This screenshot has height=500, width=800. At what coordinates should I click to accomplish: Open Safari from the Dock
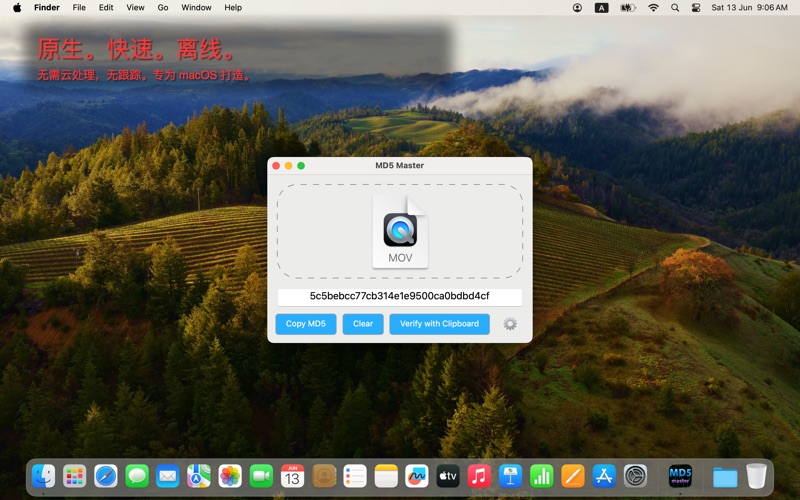pos(106,476)
